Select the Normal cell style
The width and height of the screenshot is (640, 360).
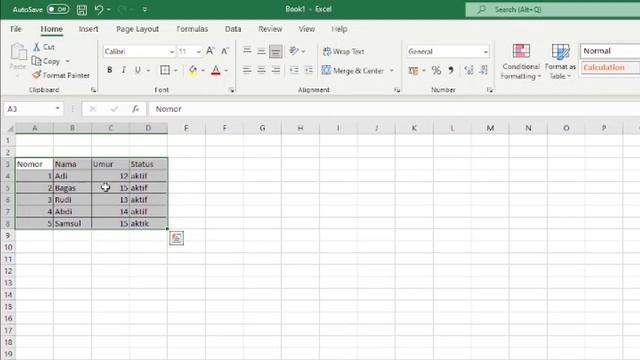tap(610, 51)
